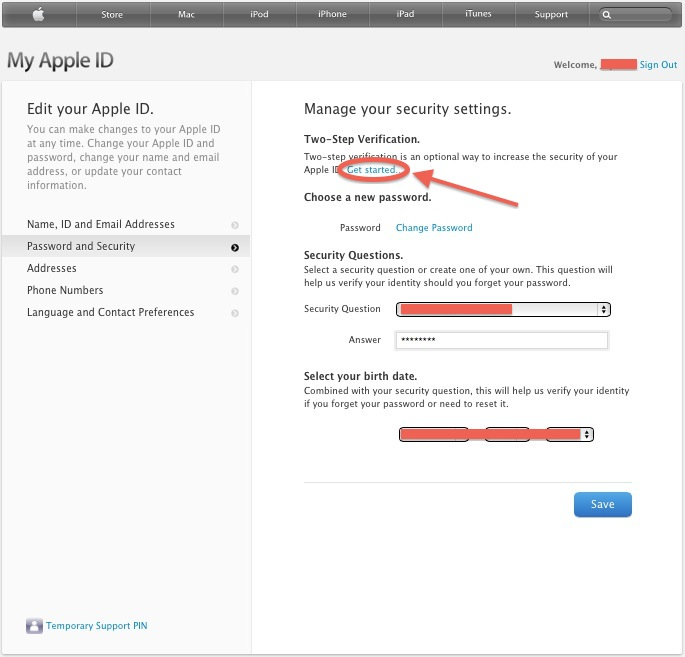The width and height of the screenshot is (685, 657).
Task: Select Name, ID and Email Addresses
Action: (126, 225)
